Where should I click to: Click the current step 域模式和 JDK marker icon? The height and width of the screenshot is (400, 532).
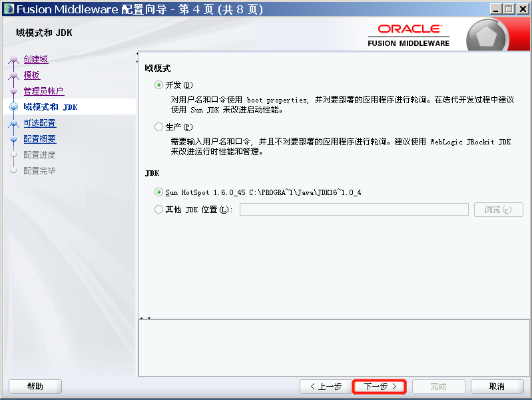coord(13,107)
